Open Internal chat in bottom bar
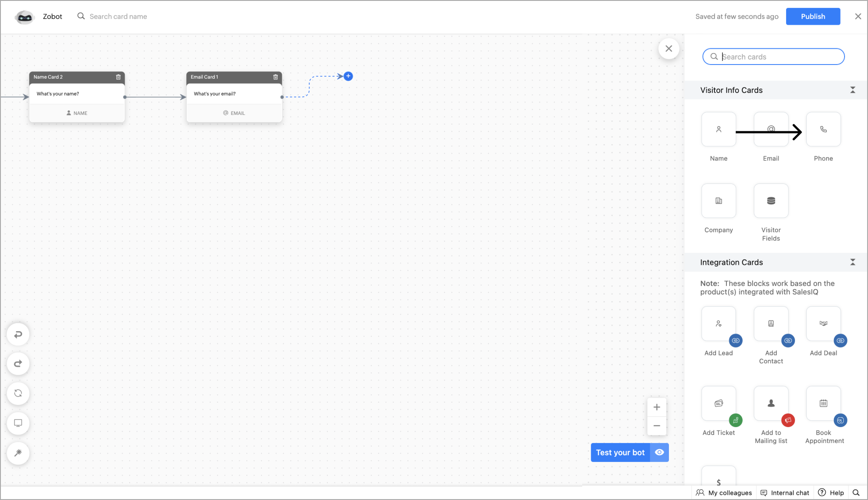 [785, 493]
